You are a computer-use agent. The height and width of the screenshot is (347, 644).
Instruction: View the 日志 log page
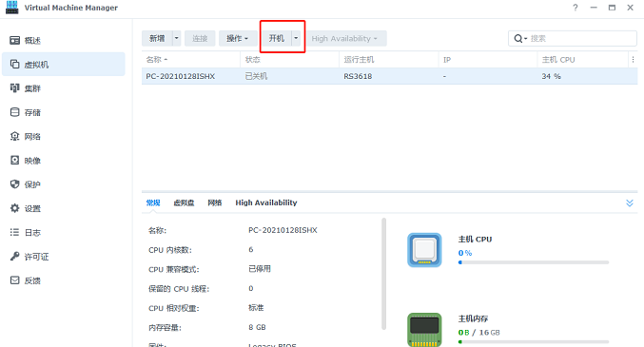coord(64,232)
